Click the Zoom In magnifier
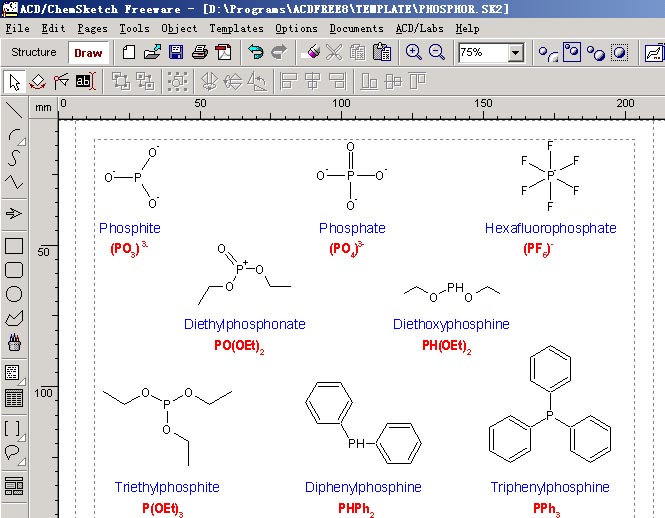Screen dimensions: 665x518 pyautogui.click(x=413, y=52)
